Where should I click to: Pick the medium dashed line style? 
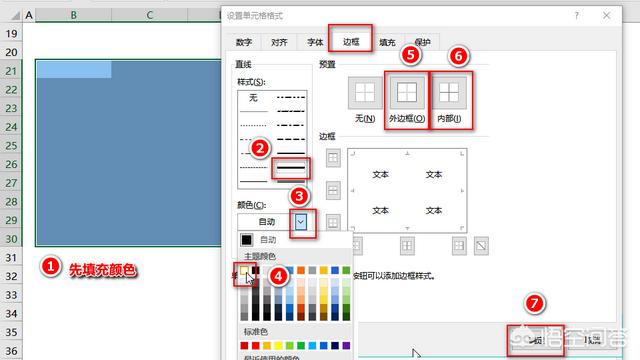pyautogui.click(x=291, y=139)
